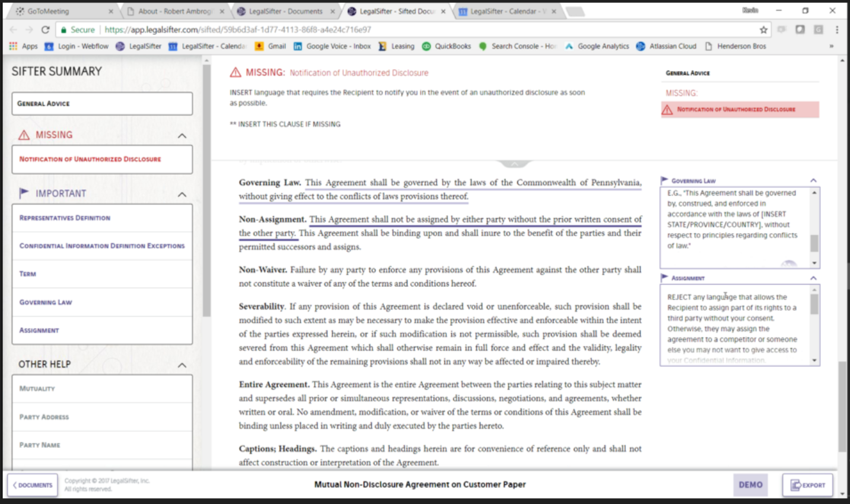Viewport: 850px width, 504px height.
Task: Select Governing Law in sidebar list
Action: pyautogui.click(x=102, y=302)
